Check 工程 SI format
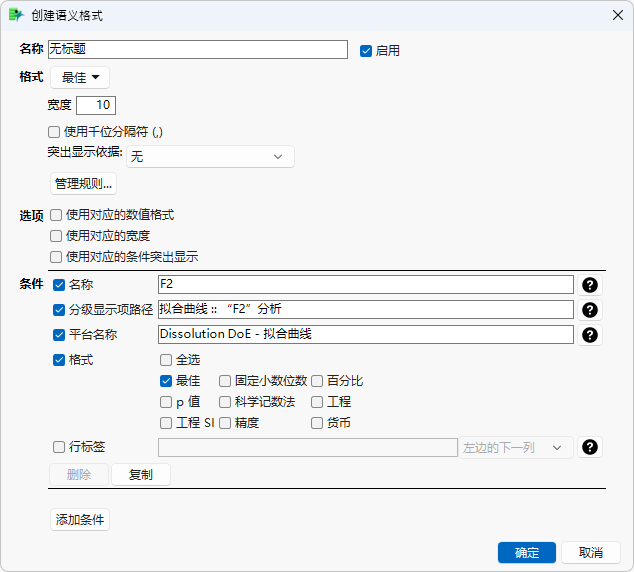 [166, 423]
